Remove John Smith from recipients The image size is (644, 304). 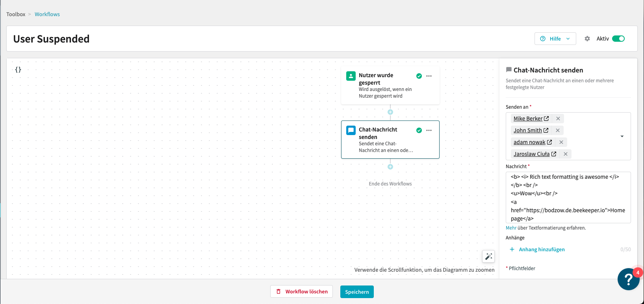558,130
